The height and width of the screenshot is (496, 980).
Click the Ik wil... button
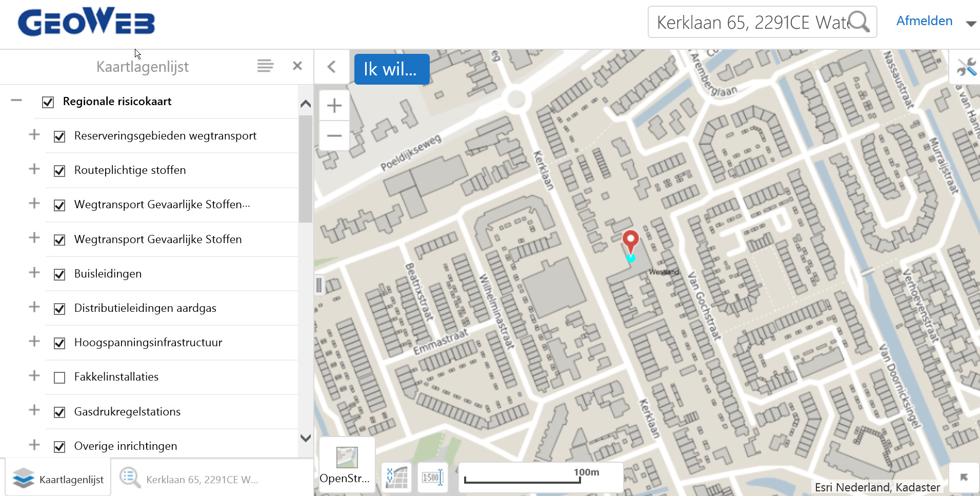pyautogui.click(x=392, y=69)
